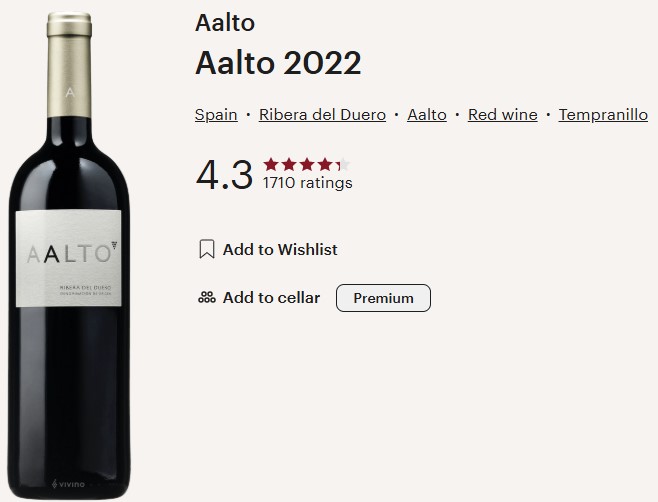Open the Spain country link
This screenshot has width=658, height=502.
[x=216, y=115]
